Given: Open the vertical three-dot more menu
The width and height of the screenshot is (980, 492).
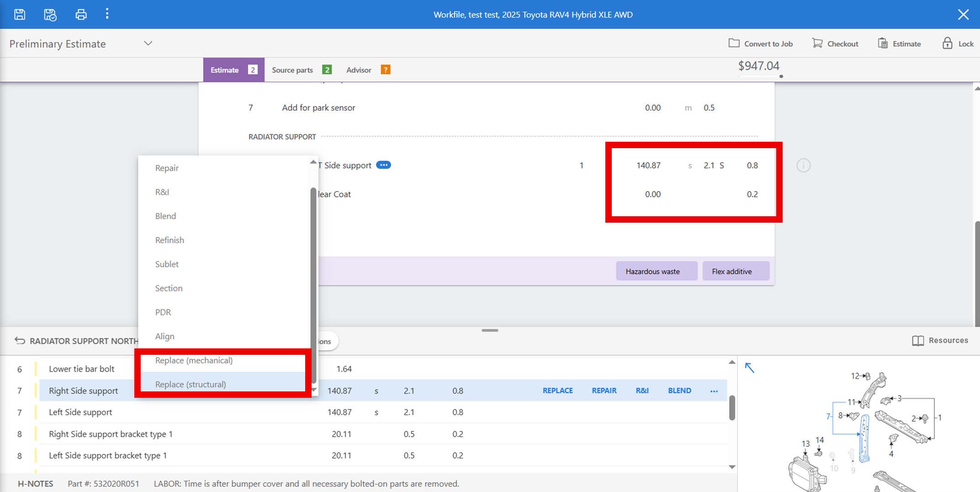Looking at the screenshot, I should [x=107, y=14].
